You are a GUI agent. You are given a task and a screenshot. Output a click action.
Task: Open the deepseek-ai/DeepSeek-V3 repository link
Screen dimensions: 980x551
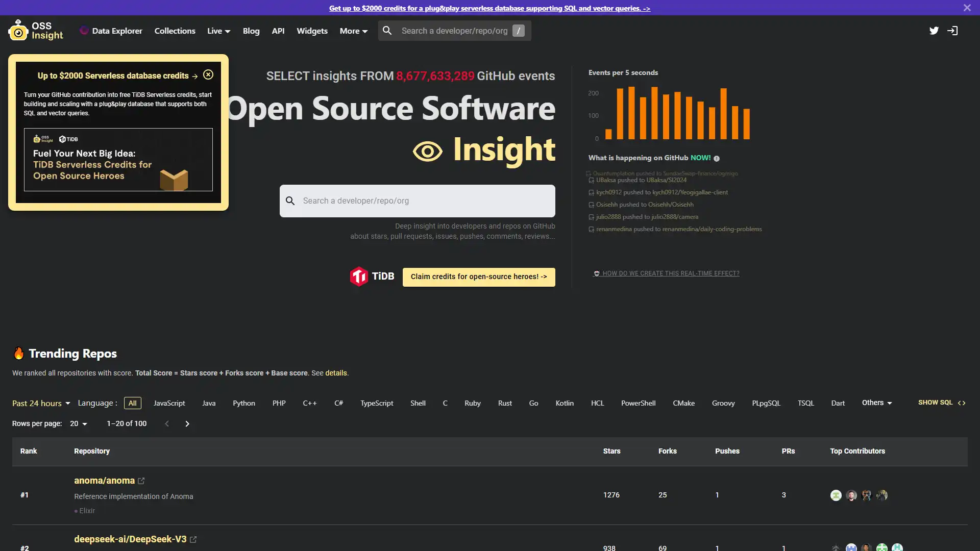130,540
